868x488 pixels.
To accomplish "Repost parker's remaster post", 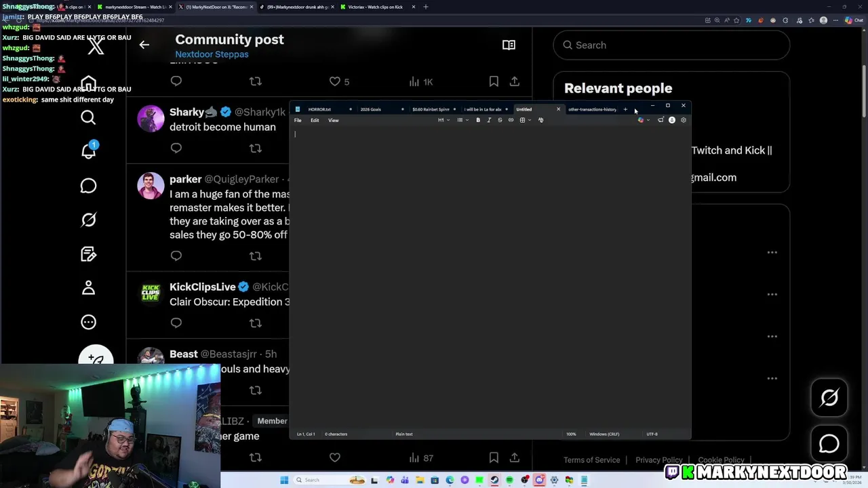I will [255, 256].
